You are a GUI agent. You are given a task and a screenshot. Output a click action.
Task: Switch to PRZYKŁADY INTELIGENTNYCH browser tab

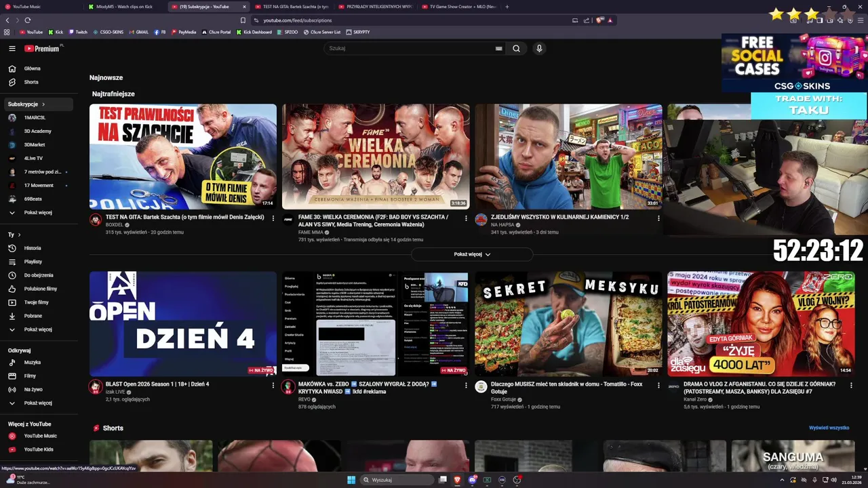point(374,6)
